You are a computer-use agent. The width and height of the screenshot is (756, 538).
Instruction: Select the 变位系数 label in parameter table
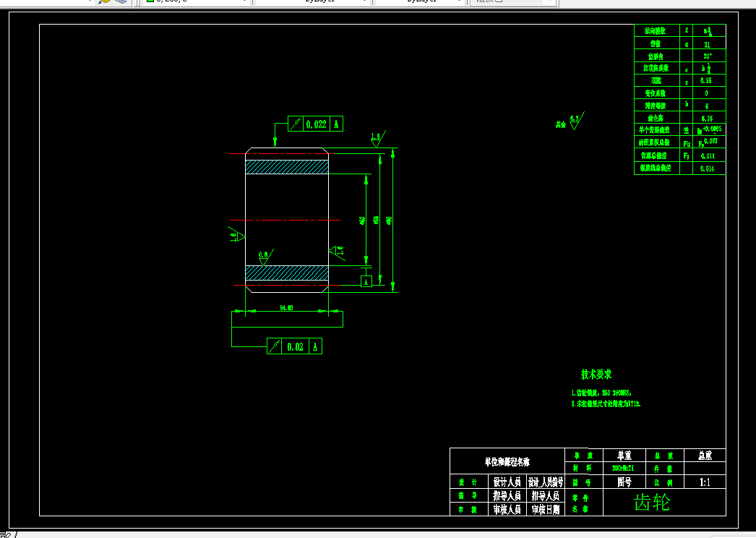(656, 93)
